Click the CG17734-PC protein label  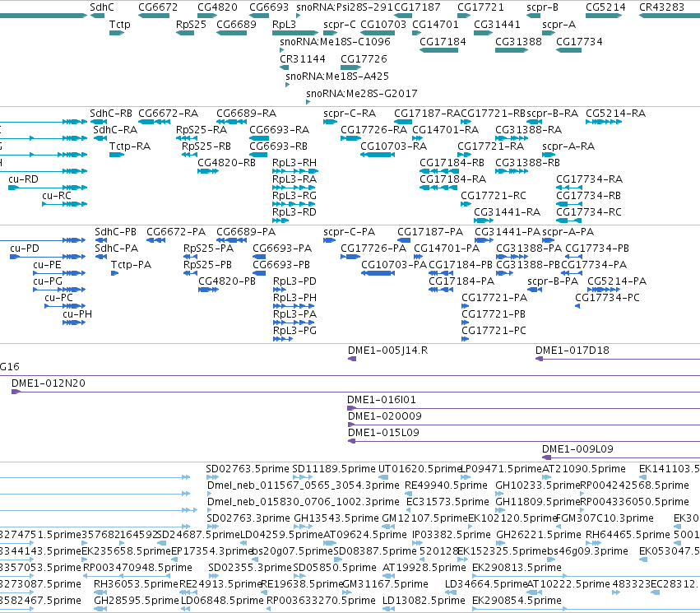[607, 297]
